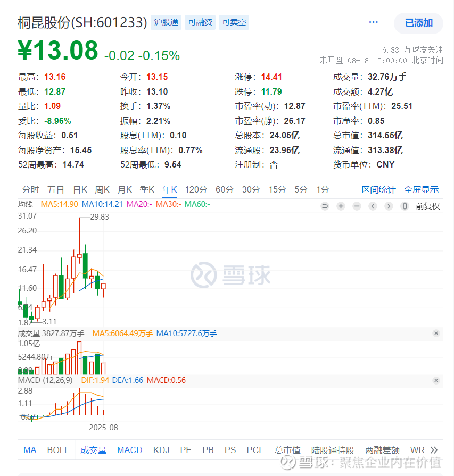This screenshot has width=454, height=476.
Task: Enable the 两融差额 indicator
Action: point(382,450)
